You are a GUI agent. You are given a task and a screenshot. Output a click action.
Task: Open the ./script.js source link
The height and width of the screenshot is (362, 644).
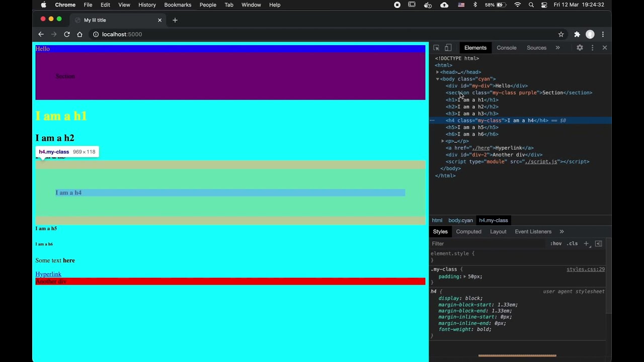(x=541, y=162)
